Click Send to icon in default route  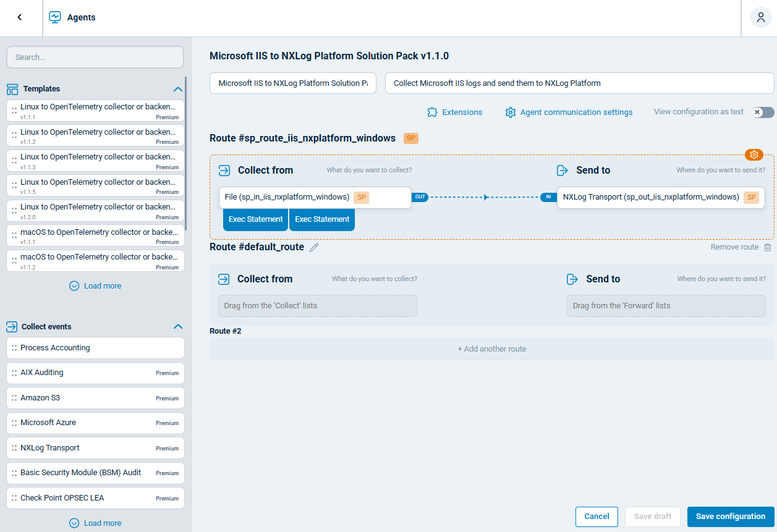[x=572, y=279]
